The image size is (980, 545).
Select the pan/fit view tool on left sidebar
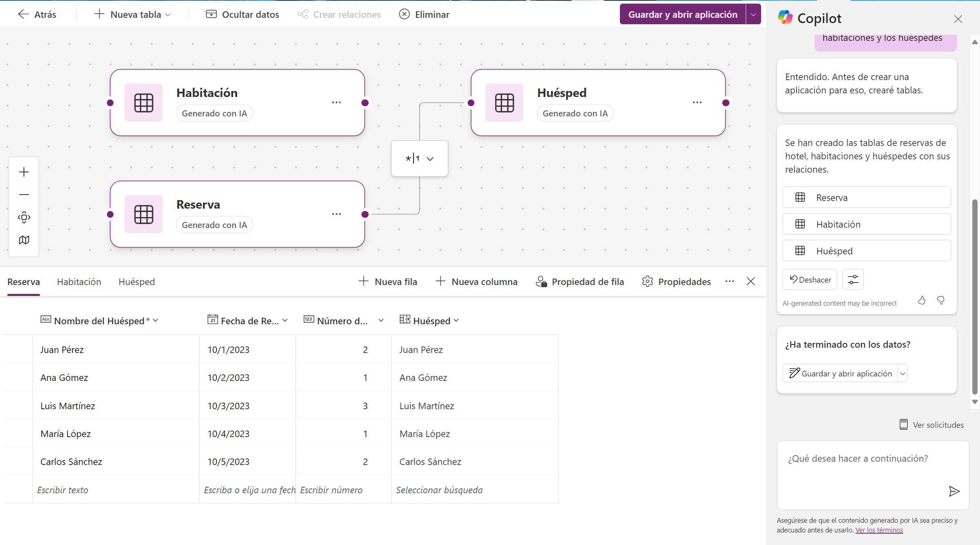(x=23, y=217)
